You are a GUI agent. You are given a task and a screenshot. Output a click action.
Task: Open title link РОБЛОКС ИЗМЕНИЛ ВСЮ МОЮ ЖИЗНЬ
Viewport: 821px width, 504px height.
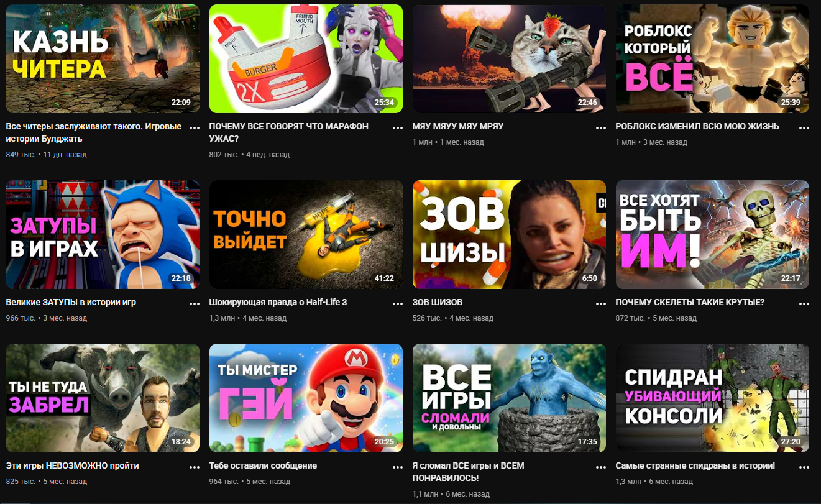pos(697,126)
